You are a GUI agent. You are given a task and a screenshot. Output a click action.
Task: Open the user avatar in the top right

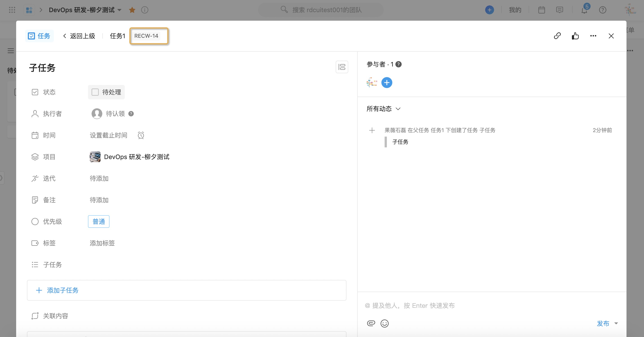(x=630, y=10)
